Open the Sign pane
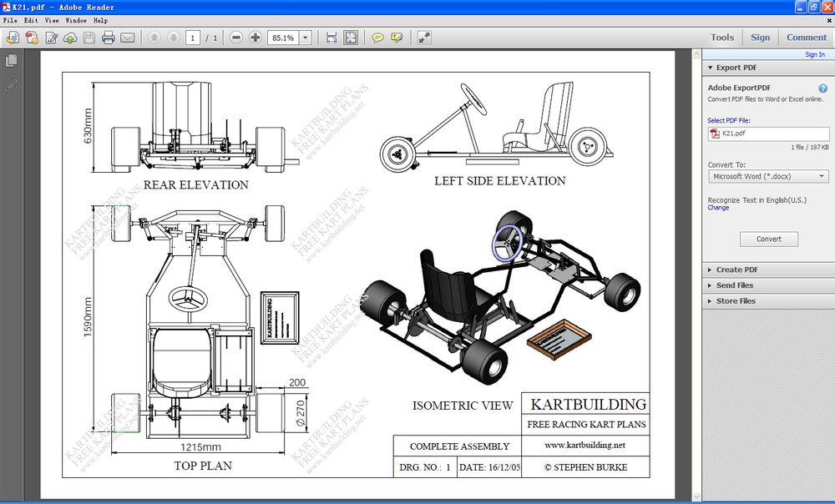The width and height of the screenshot is (835, 504). [x=760, y=38]
